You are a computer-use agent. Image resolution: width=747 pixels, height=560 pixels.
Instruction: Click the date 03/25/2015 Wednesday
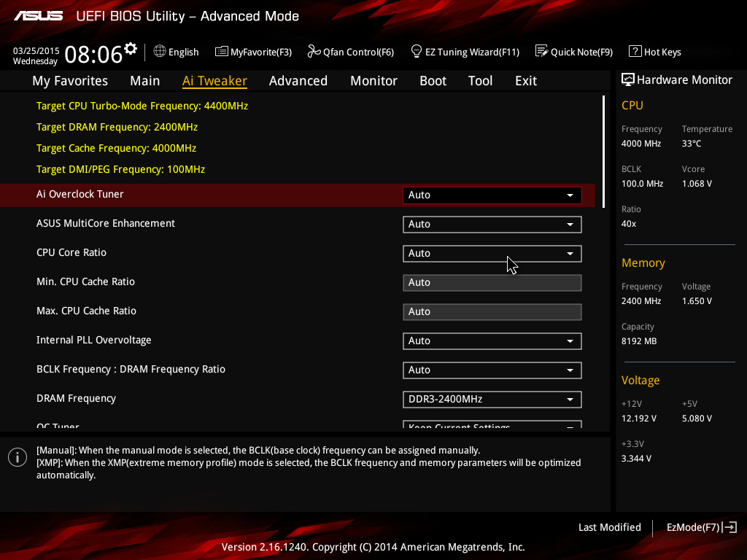(36, 55)
